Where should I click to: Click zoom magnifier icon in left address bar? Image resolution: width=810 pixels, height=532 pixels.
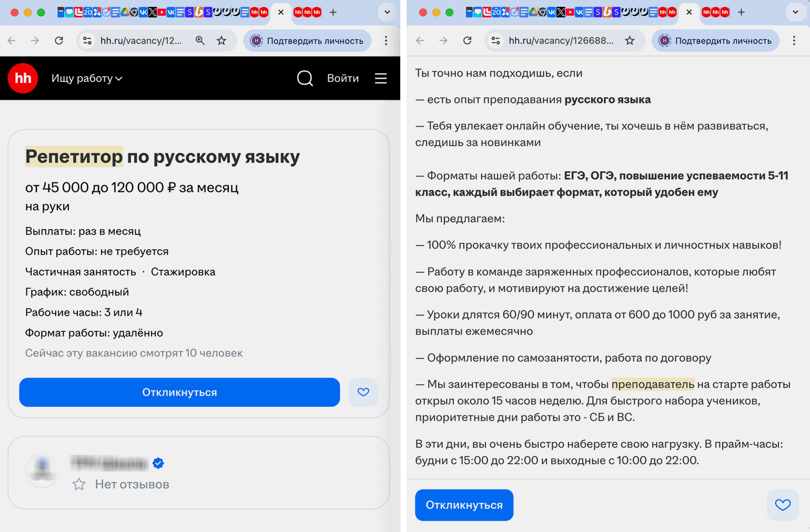(x=200, y=40)
